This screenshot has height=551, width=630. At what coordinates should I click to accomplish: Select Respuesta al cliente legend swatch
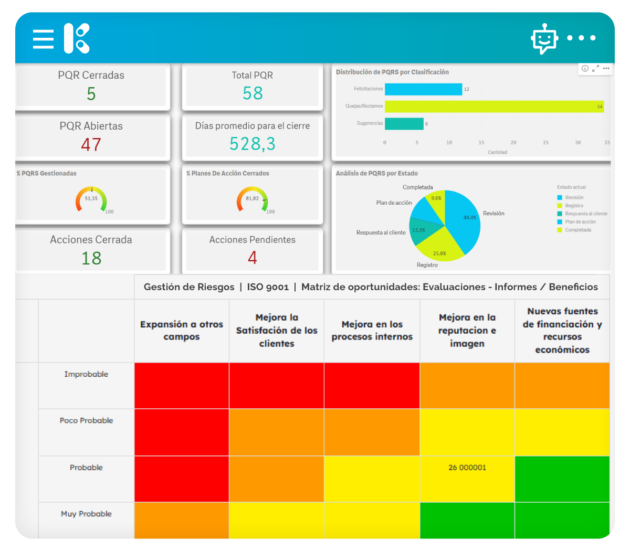click(x=559, y=213)
